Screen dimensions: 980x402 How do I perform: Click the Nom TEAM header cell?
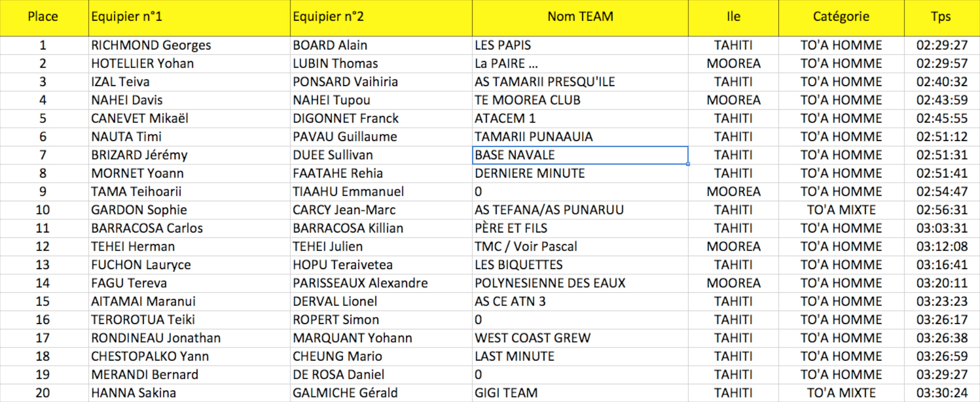coord(580,17)
